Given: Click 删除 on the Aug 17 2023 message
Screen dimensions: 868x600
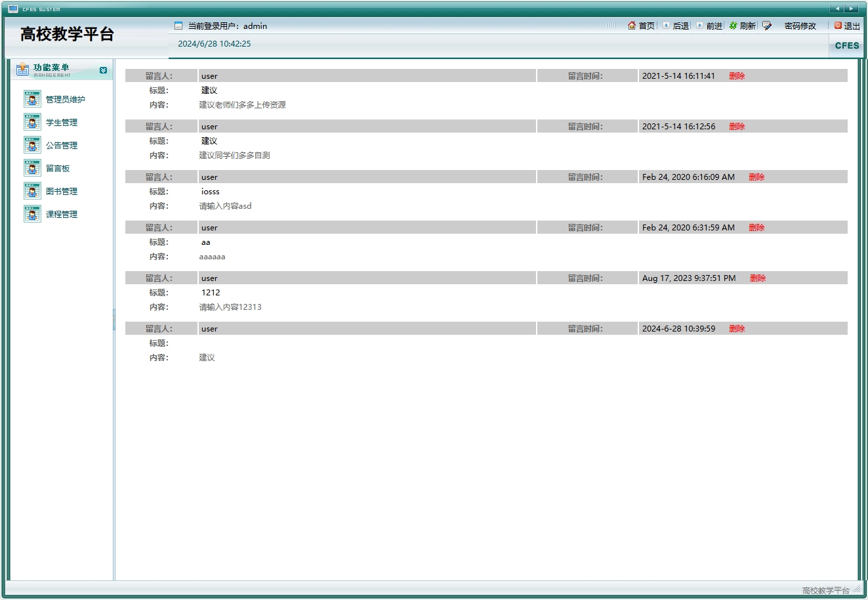Looking at the screenshot, I should click(x=757, y=278).
